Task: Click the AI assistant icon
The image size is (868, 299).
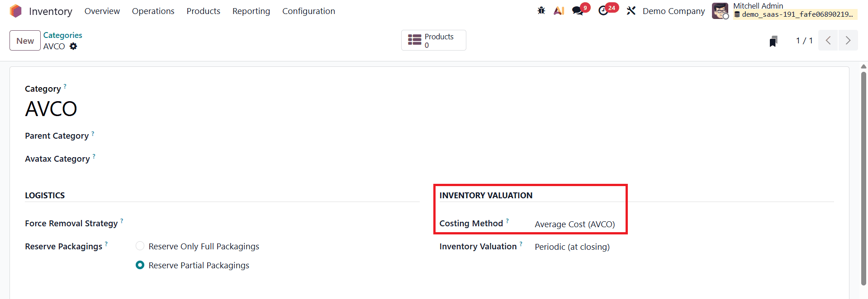Action: [x=559, y=10]
